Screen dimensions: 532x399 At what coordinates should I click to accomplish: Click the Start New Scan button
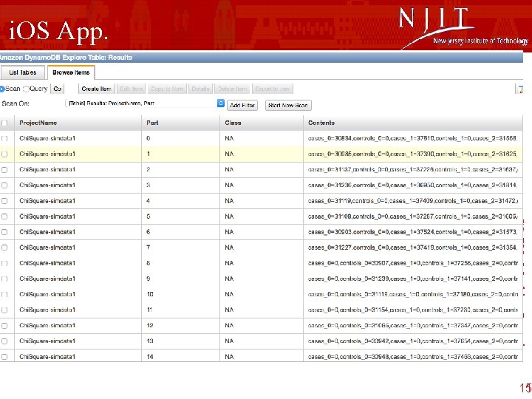click(288, 105)
